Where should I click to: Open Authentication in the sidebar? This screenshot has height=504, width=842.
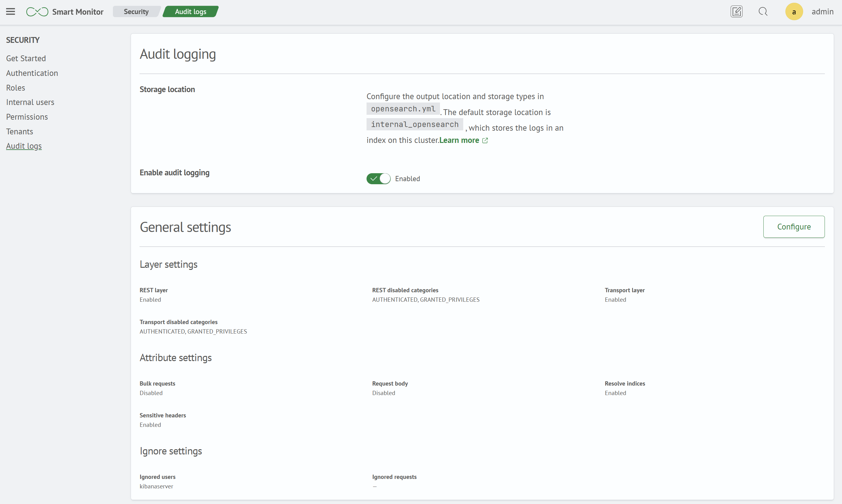point(32,73)
